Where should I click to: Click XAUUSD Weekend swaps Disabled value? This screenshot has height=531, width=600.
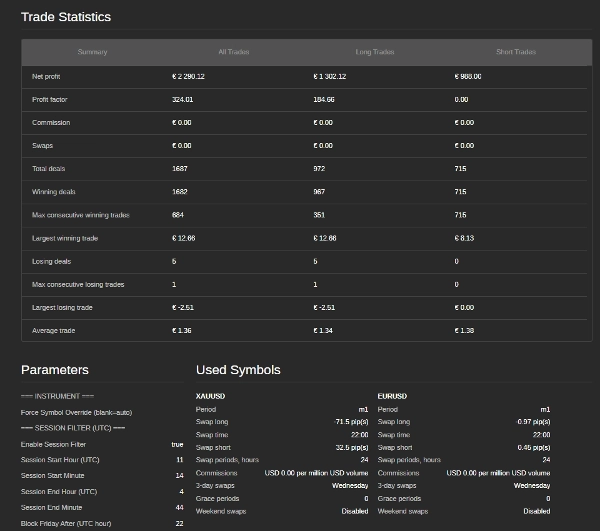pos(354,511)
